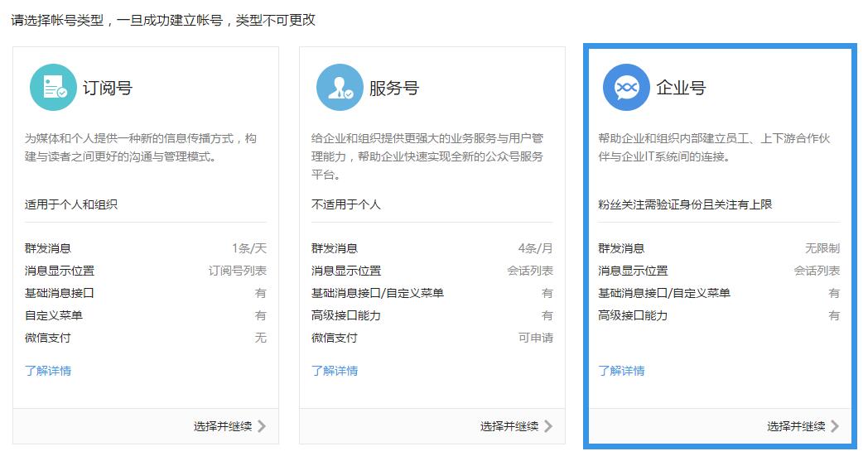The height and width of the screenshot is (456, 868).
Task: Click the 服务号 person icon
Action: (x=340, y=88)
